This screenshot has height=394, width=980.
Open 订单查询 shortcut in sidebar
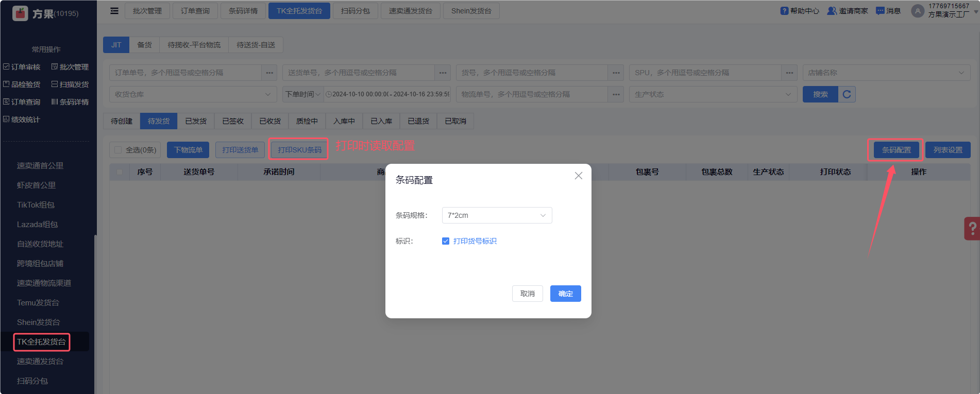click(x=22, y=102)
